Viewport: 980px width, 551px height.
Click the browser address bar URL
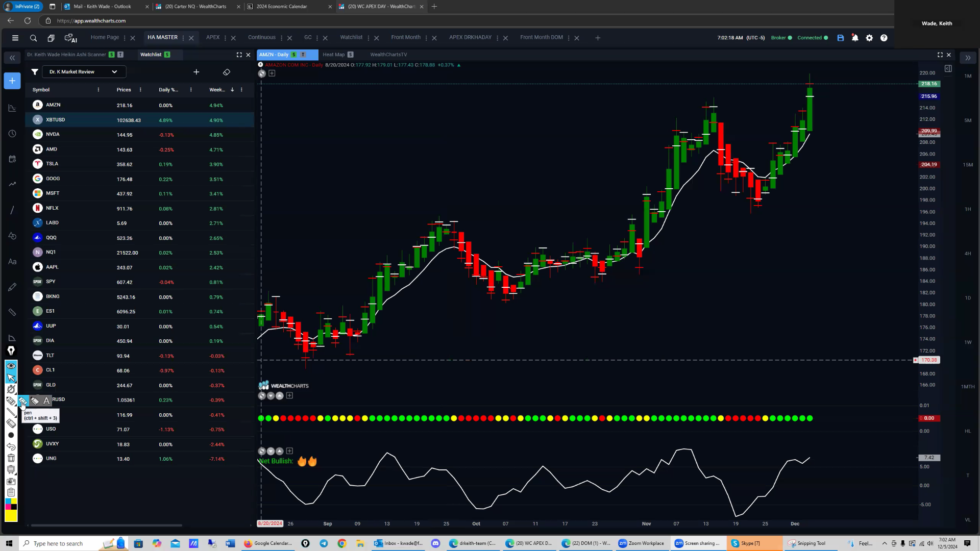pyautogui.click(x=91, y=21)
